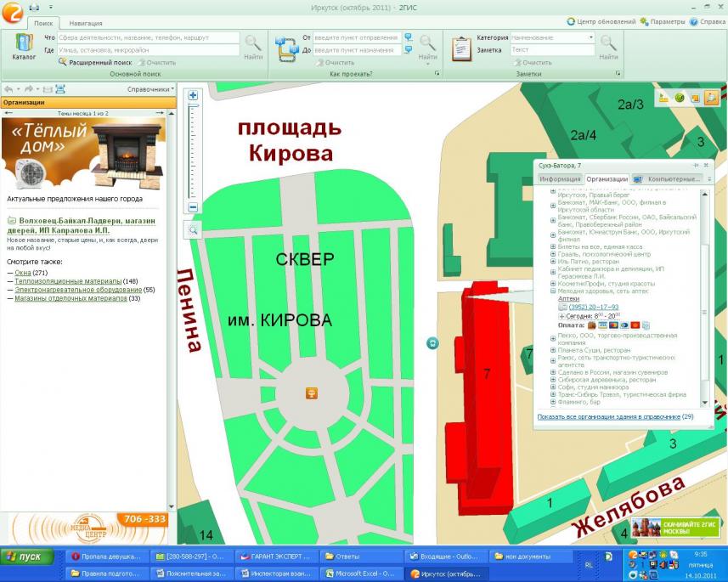This screenshot has width=728, height=582.
Task: Click the back arrow in the directory panel toolbar
Action: click(8, 89)
